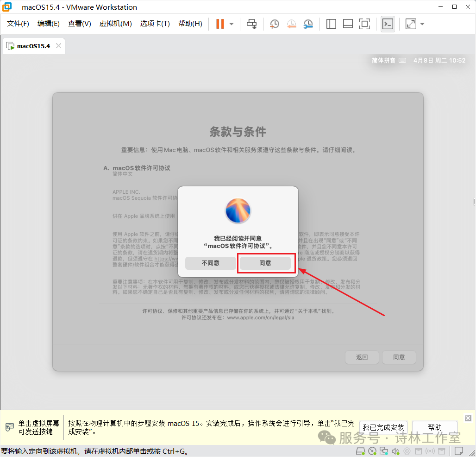Click the message log note icon
Image resolution: width=476 pixels, height=457 pixels.
tap(459, 451)
